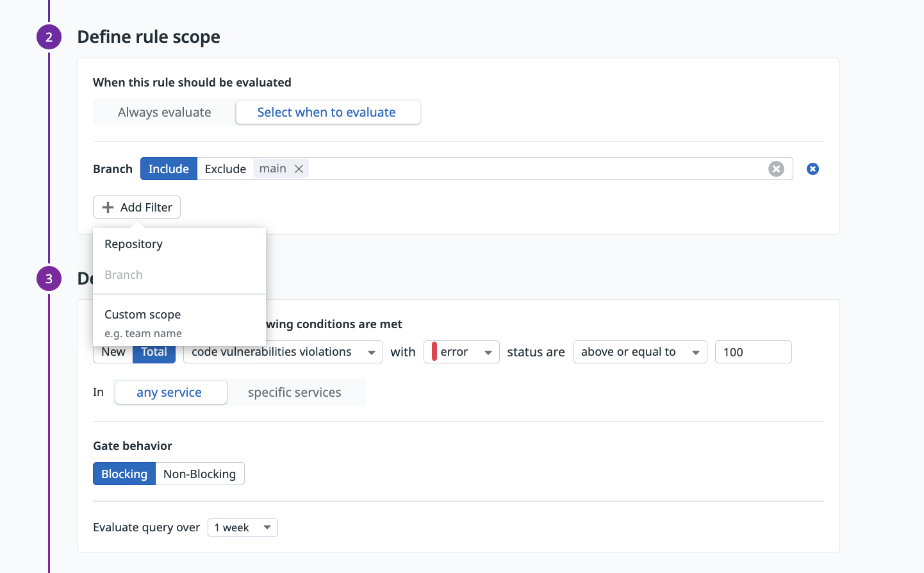Remove the main branch tag
The width and height of the screenshot is (924, 573).
click(299, 169)
